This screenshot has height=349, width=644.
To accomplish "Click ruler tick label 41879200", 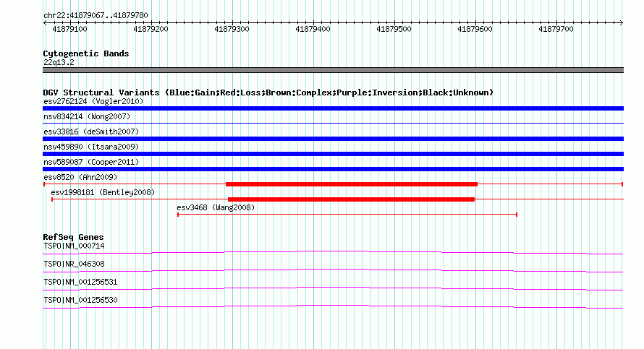I will point(151,29).
